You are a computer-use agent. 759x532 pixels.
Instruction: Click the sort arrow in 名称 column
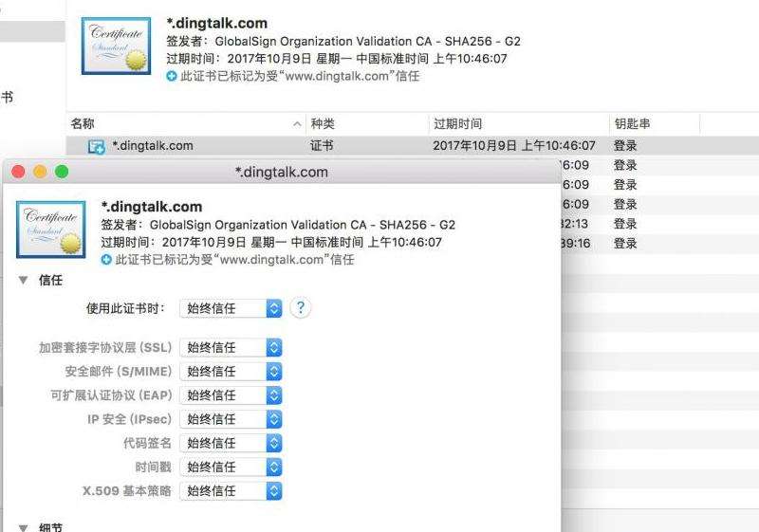(297, 124)
